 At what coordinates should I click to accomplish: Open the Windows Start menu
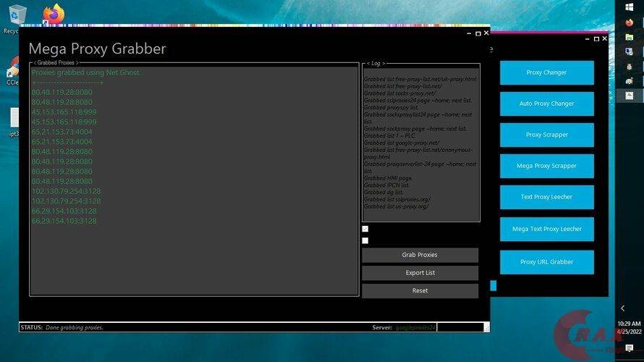pos(630,7)
